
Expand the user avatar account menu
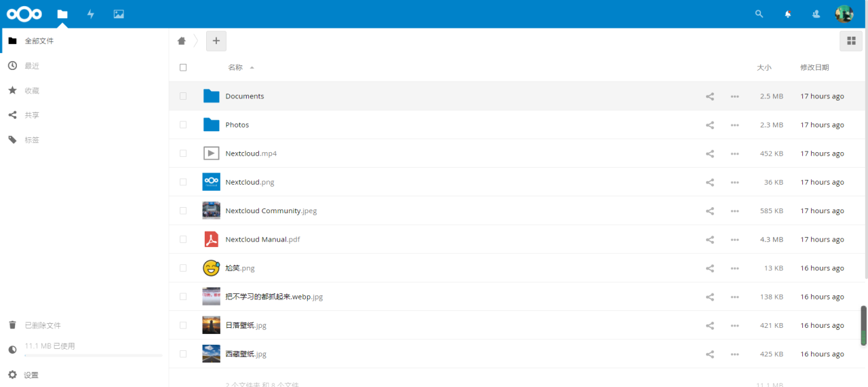pos(844,14)
